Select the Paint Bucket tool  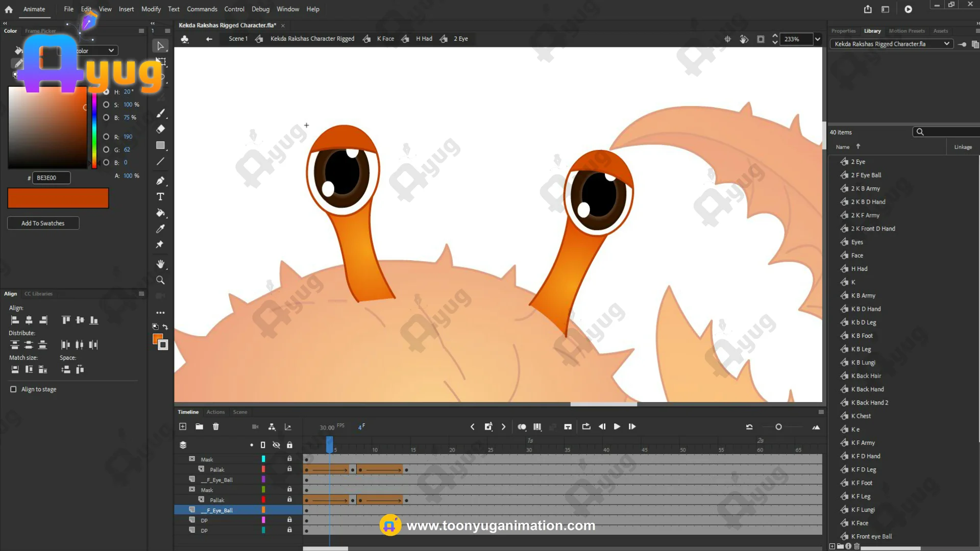coord(160,213)
